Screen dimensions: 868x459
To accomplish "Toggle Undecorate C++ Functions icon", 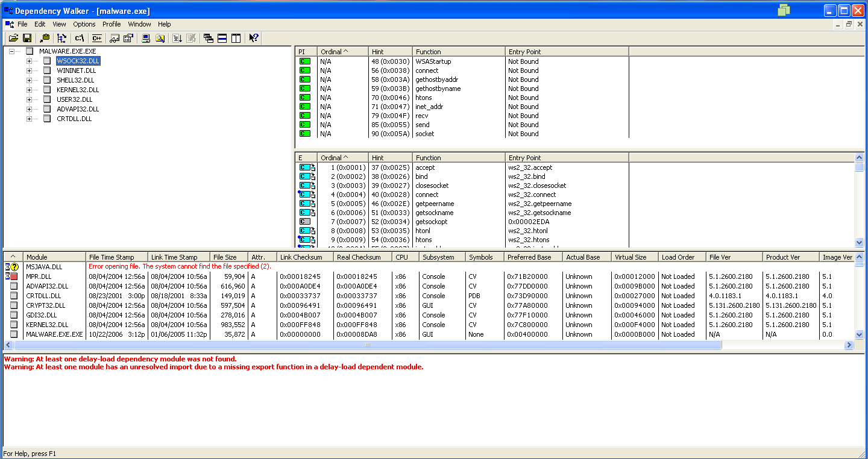I will coord(97,38).
